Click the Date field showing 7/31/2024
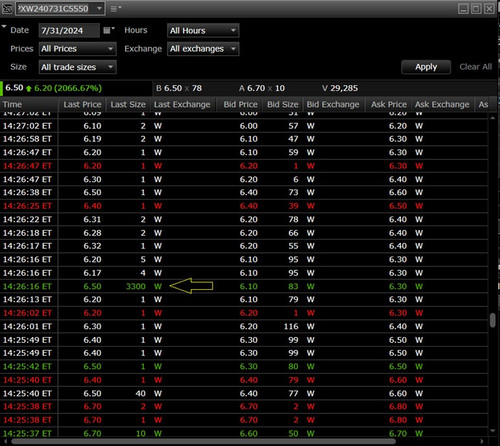Image resolution: width=500 pixels, height=446 pixels. 69,31
